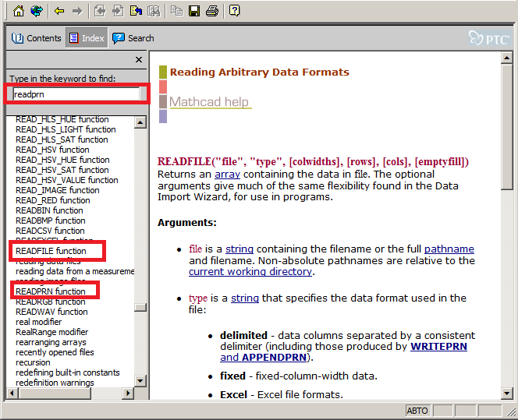Image resolution: width=518 pixels, height=420 pixels.
Task: Select READ_HSV_SAT function entry
Action: point(62,170)
